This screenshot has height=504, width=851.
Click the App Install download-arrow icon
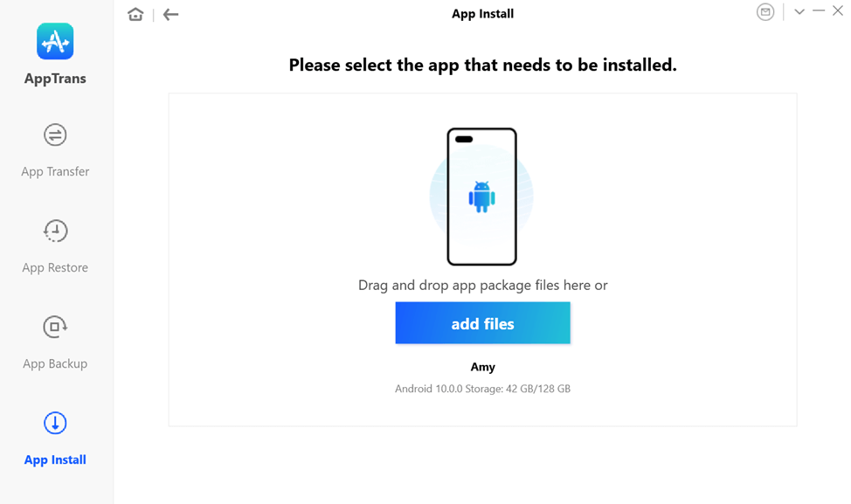pyautogui.click(x=55, y=423)
